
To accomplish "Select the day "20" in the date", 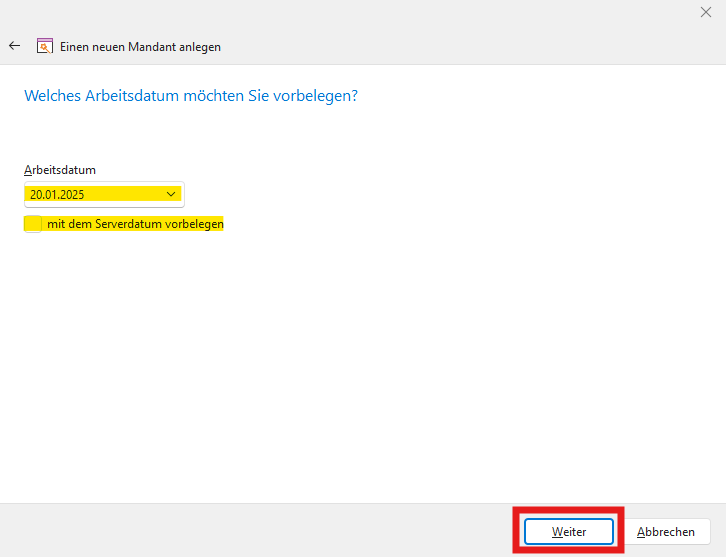I will tap(36, 194).
